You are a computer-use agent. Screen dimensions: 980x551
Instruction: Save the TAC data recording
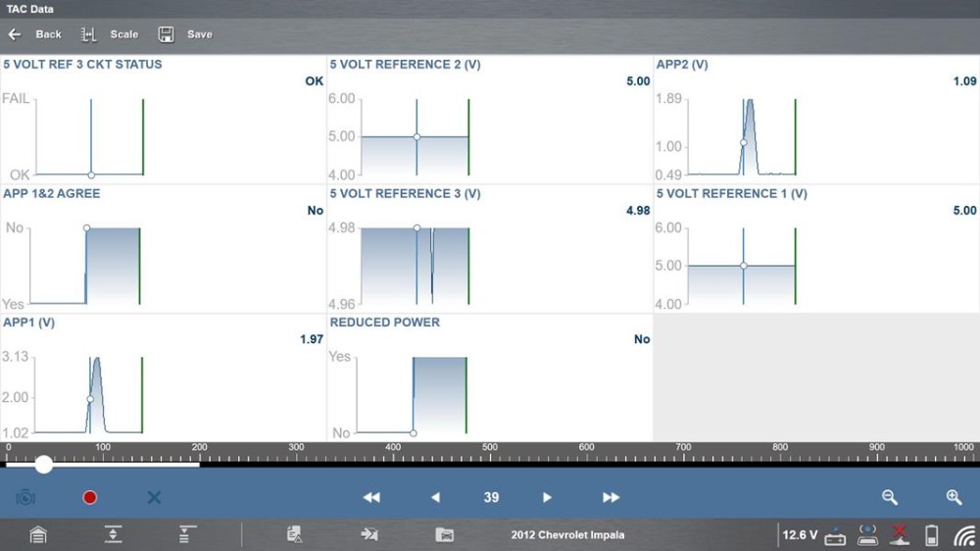coord(185,34)
